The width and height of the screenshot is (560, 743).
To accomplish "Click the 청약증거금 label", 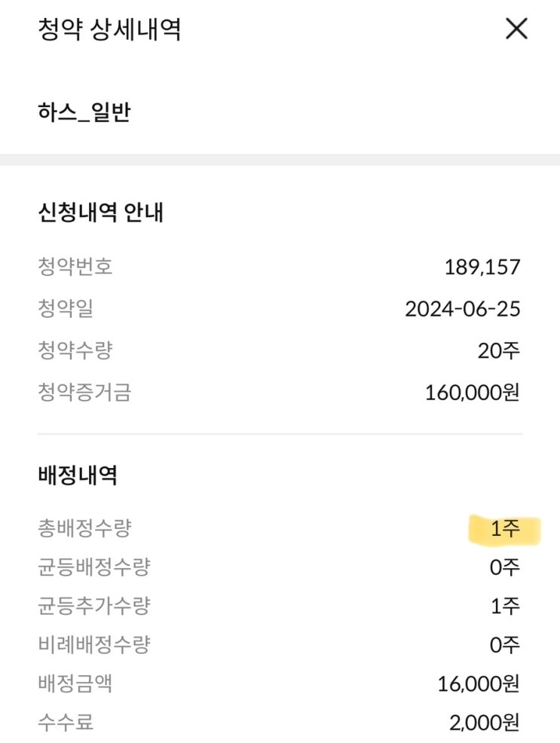I will click(84, 393).
